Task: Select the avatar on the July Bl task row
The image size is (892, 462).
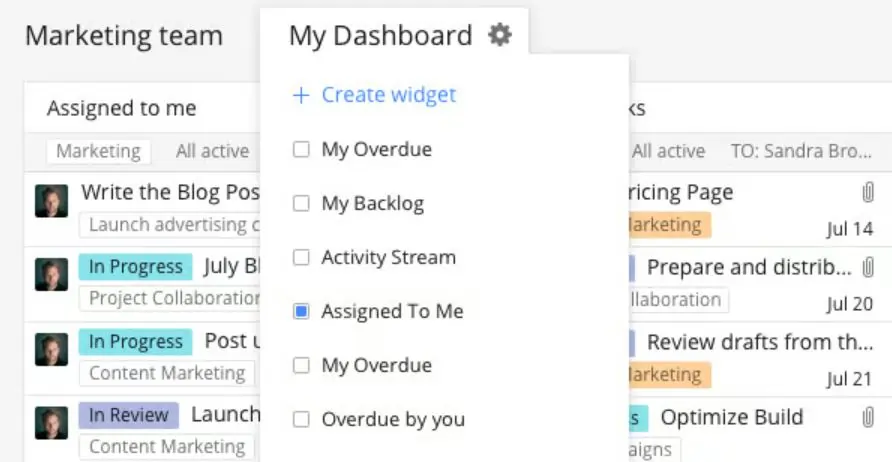Action: (x=51, y=274)
